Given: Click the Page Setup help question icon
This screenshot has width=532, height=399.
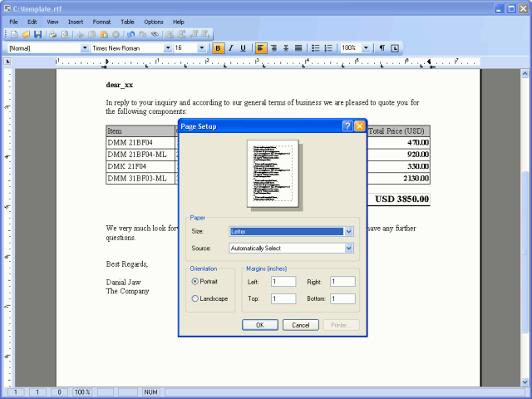Looking at the screenshot, I should tap(347, 126).
